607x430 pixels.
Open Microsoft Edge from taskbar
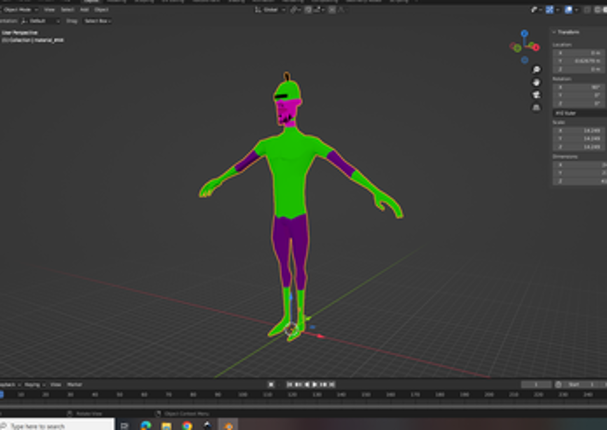146,426
